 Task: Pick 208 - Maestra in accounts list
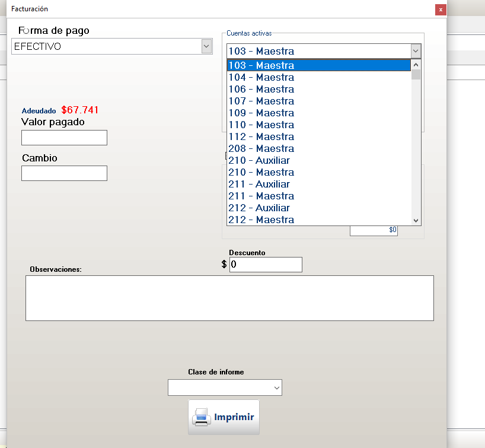pyautogui.click(x=261, y=148)
